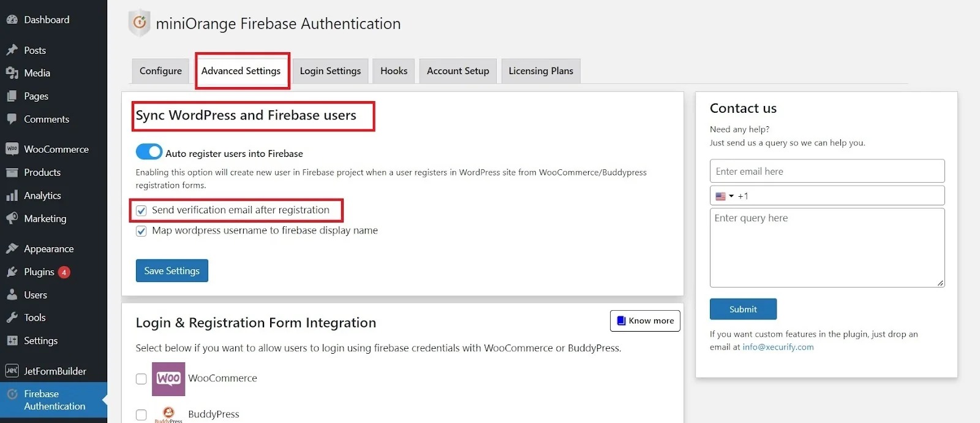Click the Firebase Authentication sidebar icon

(x=12, y=394)
